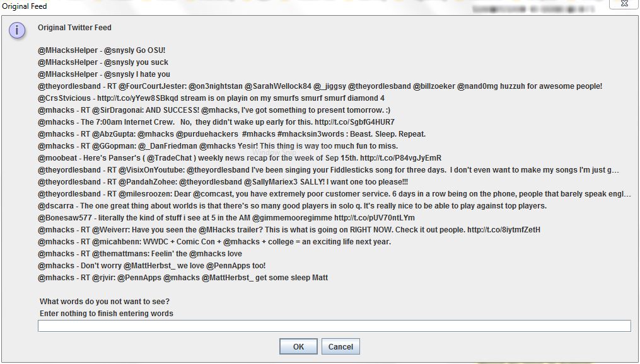
Task: Click the Original Twitter Feed heading
Action: pyautogui.click(x=74, y=28)
